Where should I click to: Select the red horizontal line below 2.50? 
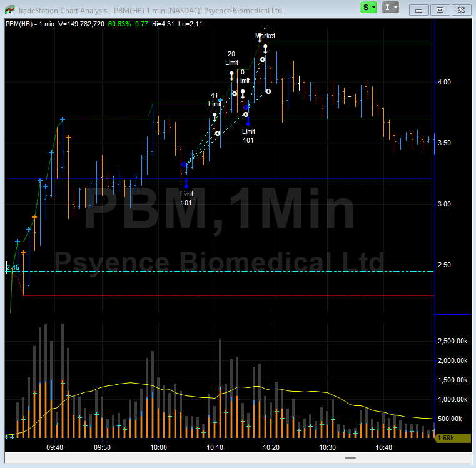[229, 295]
